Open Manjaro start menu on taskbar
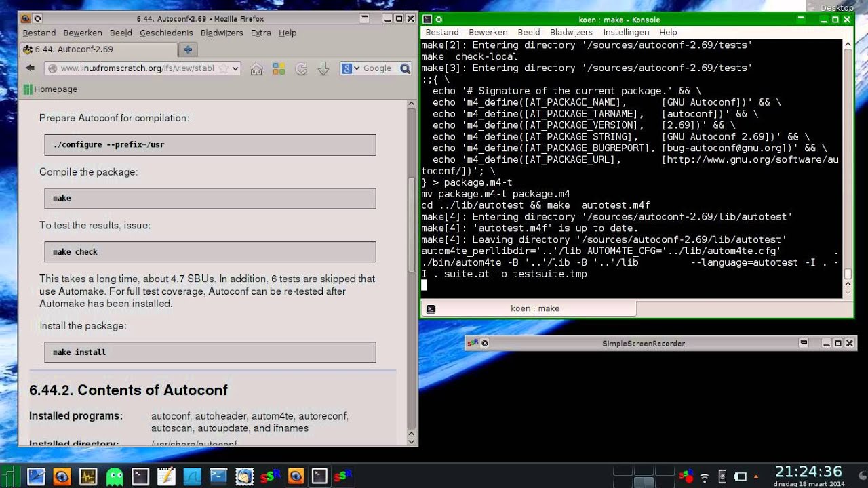 9,476
